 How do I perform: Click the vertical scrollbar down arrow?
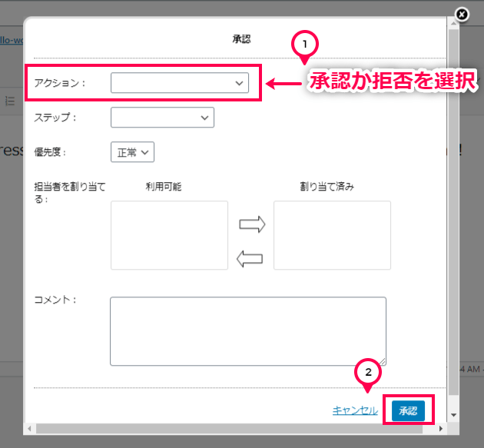(453, 415)
